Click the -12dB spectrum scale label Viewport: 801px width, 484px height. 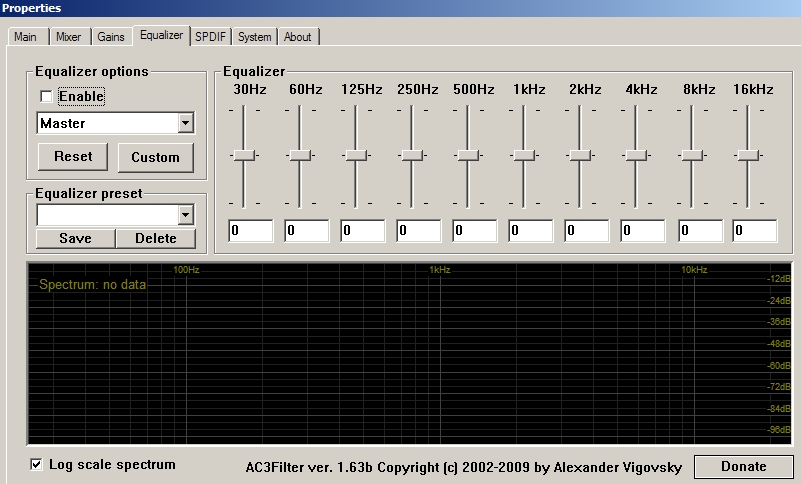[779, 279]
